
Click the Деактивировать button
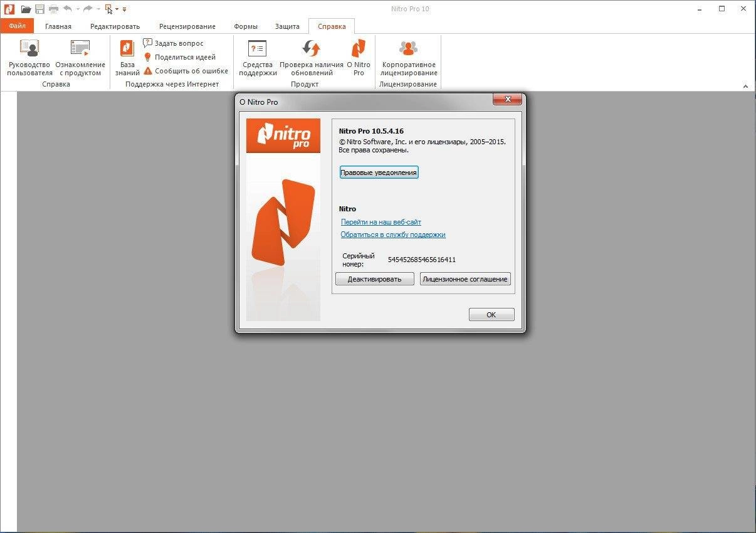(375, 279)
